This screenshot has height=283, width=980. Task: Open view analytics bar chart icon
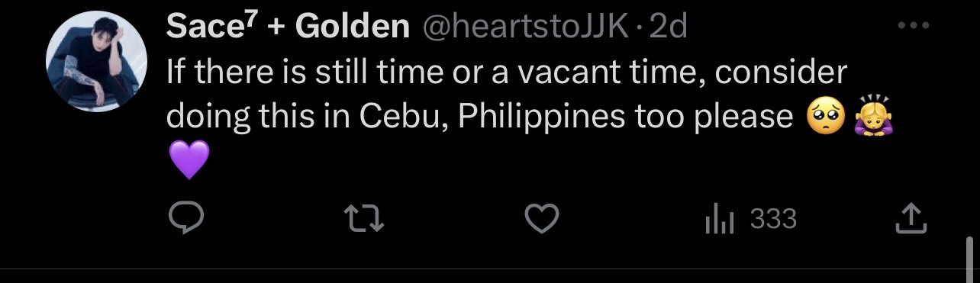click(x=718, y=221)
